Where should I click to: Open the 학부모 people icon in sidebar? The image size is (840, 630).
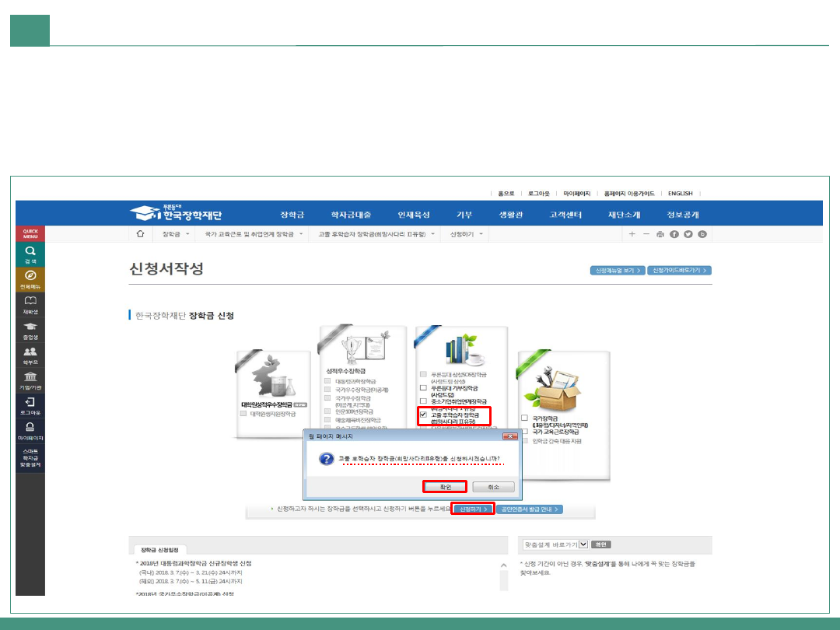[30, 355]
